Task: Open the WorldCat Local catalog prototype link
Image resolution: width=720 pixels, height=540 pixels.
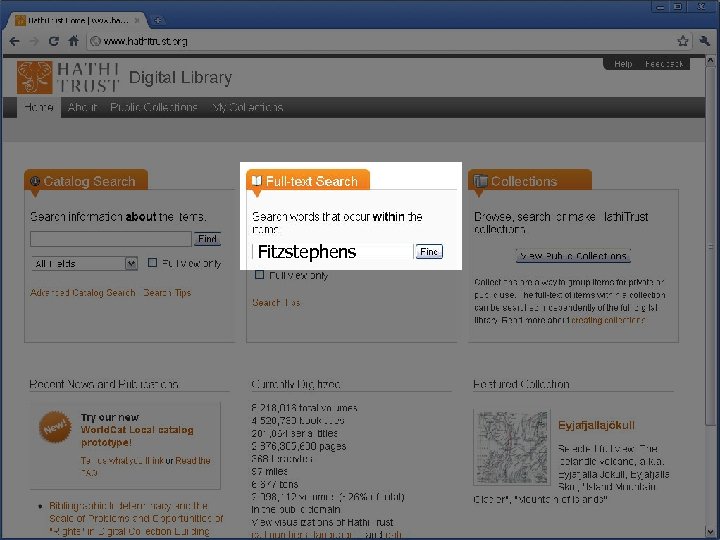Action: point(137,436)
